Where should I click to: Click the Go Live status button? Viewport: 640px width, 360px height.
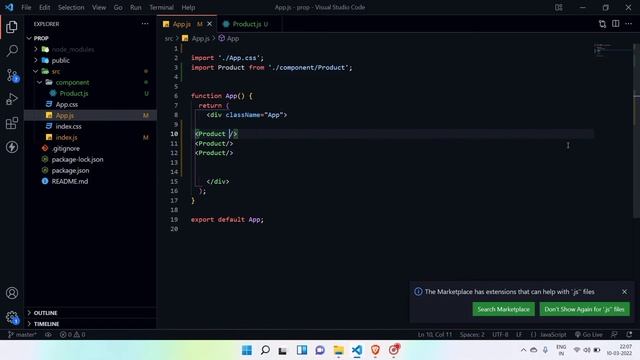pos(589,334)
